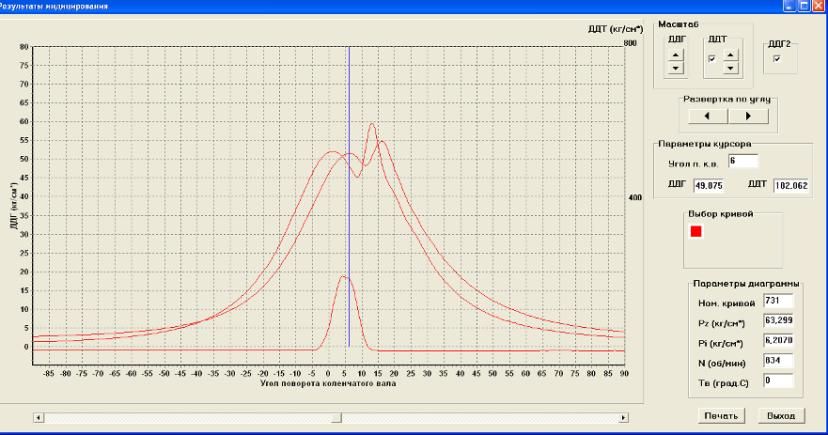
Task: Click the blue vertical cursor line on the chart
Action: click(349, 196)
